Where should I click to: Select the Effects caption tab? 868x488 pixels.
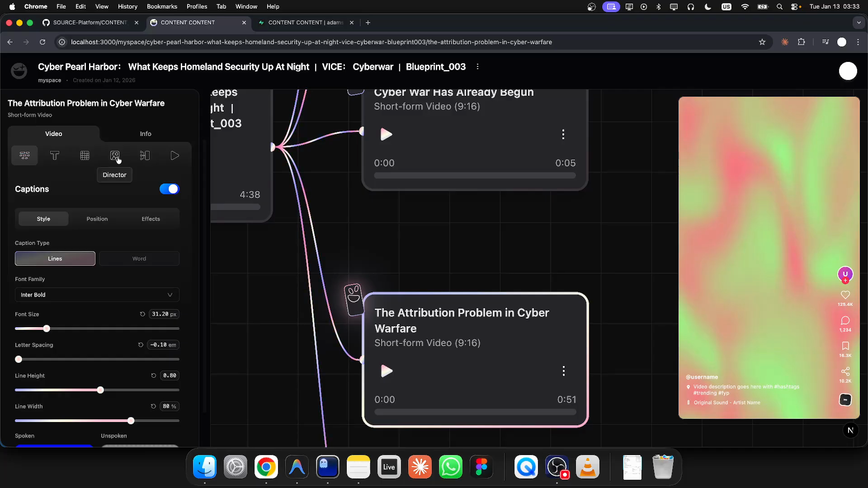coord(151,219)
